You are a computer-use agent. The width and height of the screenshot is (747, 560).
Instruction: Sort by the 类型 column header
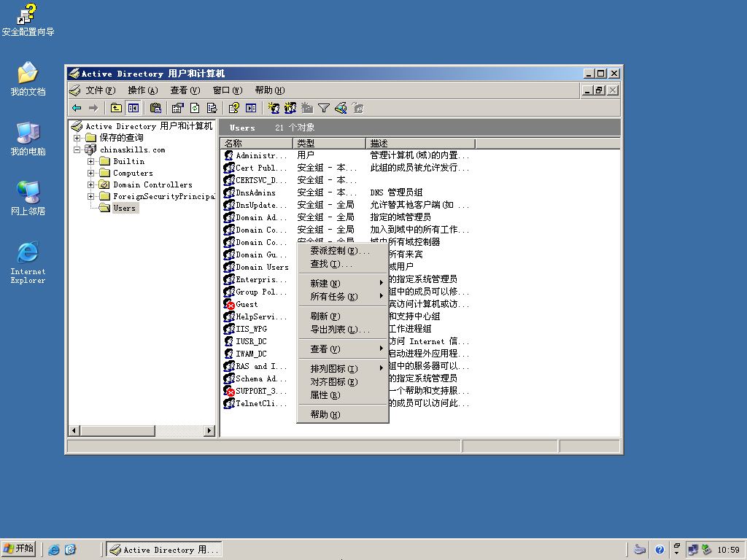[329, 144]
